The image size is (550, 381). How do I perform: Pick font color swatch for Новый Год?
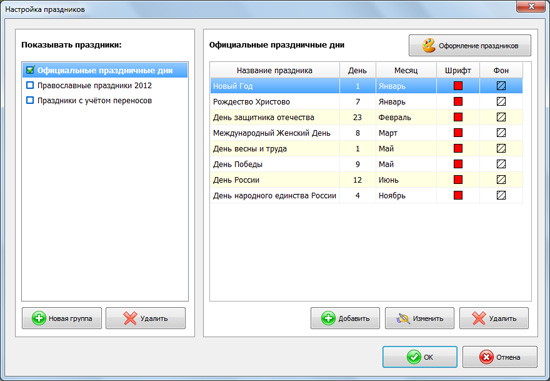click(x=458, y=86)
